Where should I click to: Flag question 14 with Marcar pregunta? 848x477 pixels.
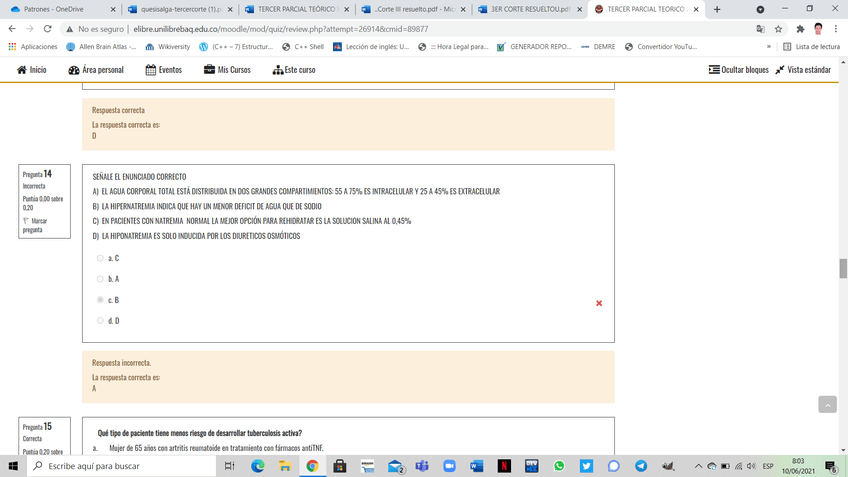(35, 225)
